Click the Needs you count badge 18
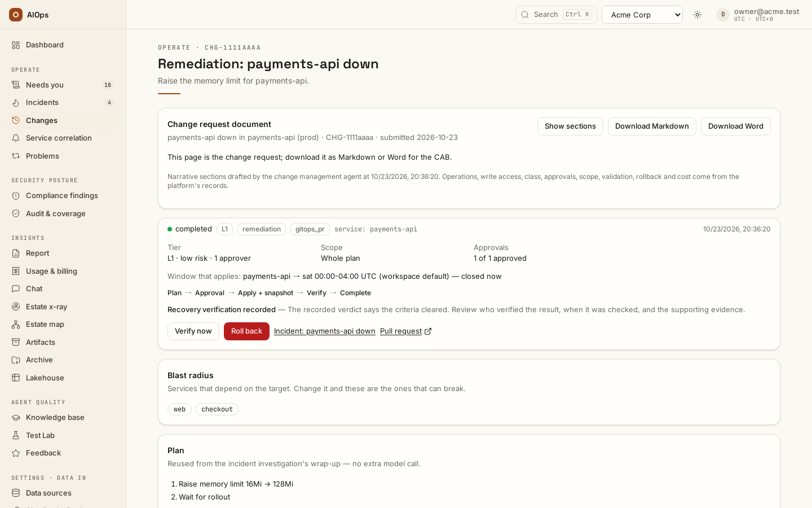812x508 pixels. (x=108, y=85)
